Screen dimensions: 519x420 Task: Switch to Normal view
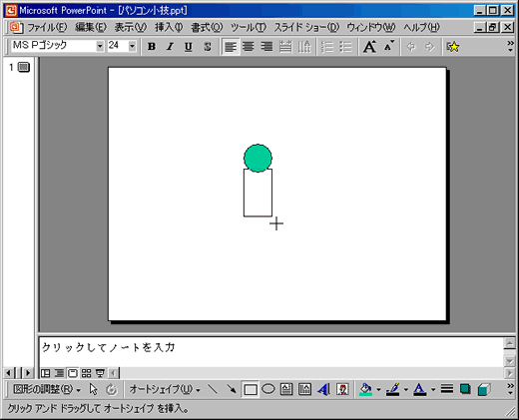[x=46, y=373]
